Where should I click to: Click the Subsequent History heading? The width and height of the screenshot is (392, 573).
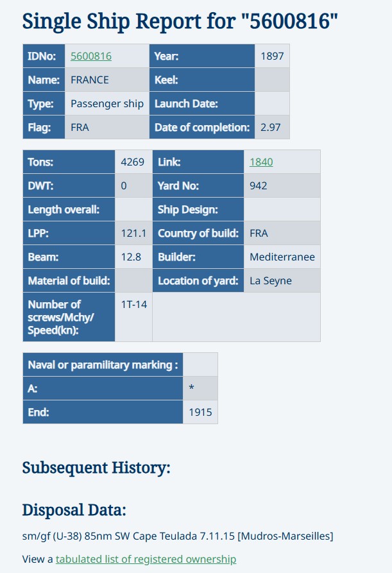(96, 468)
